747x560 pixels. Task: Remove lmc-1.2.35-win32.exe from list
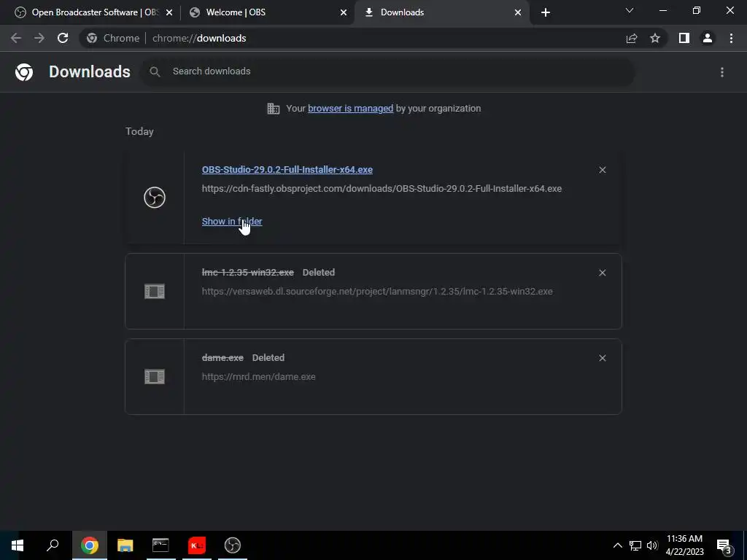[x=602, y=273]
